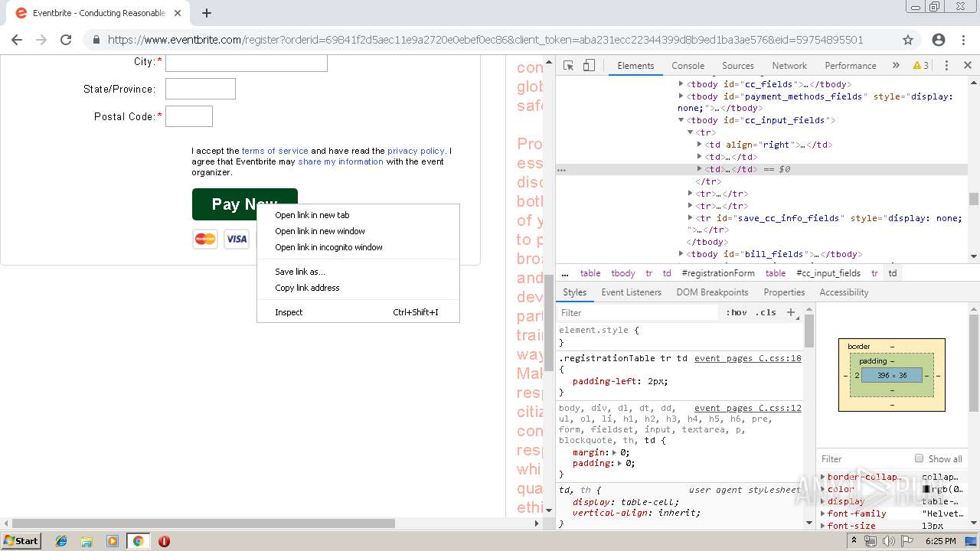Viewport: 980px width, 551px height.
Task: Open the Windows Start menu
Action: (21, 541)
